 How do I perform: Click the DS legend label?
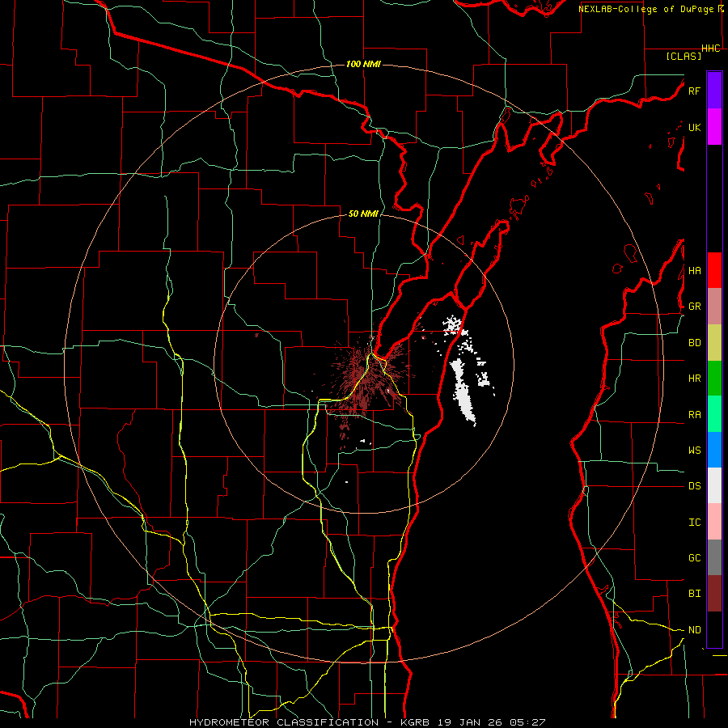[694, 486]
